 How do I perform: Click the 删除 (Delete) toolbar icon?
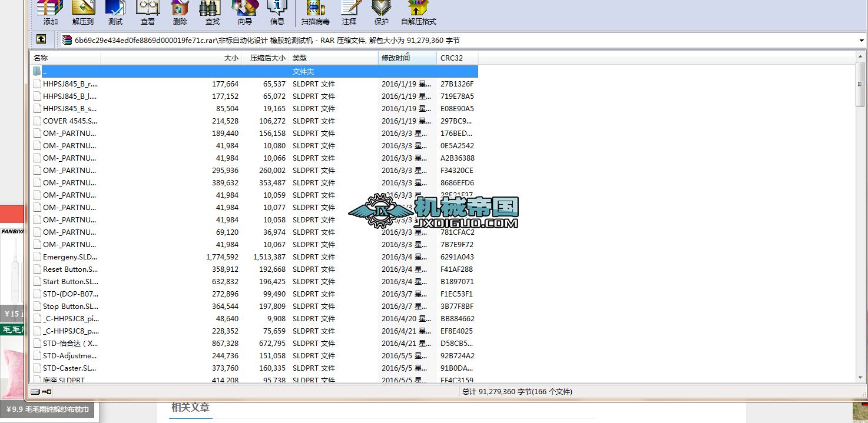click(180, 12)
